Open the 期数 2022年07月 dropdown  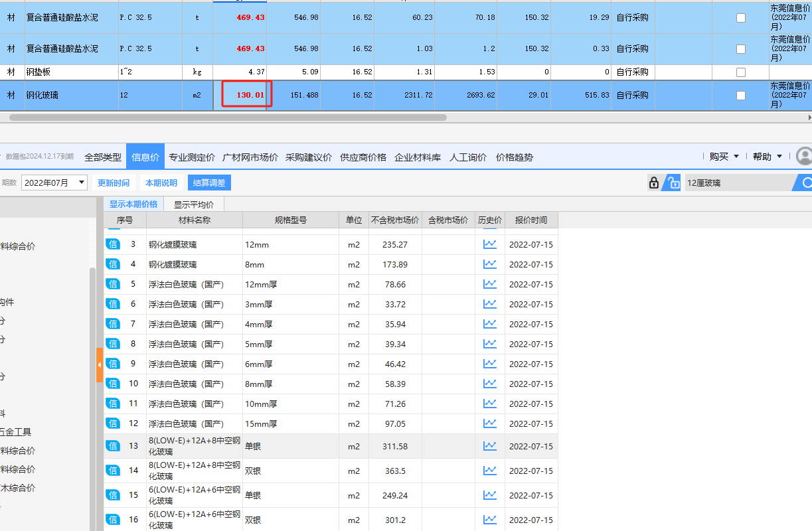54,183
